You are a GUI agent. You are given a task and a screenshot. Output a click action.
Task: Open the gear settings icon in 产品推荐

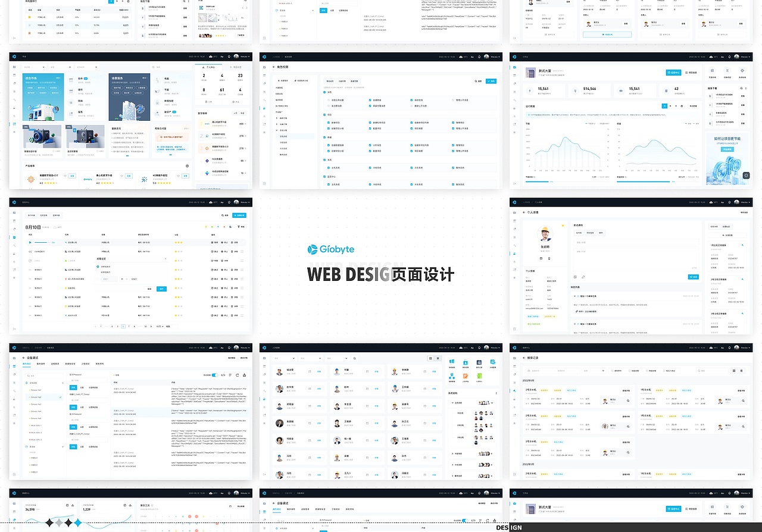point(188,166)
